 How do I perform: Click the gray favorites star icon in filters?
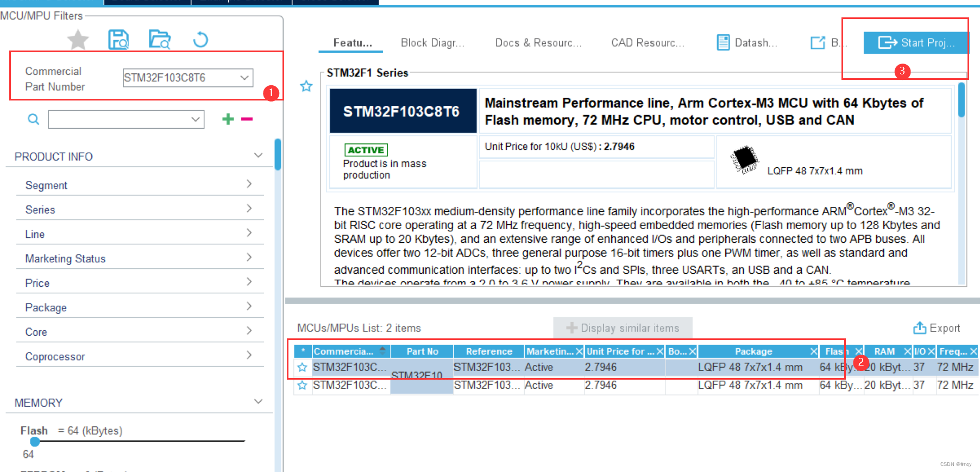[78, 40]
